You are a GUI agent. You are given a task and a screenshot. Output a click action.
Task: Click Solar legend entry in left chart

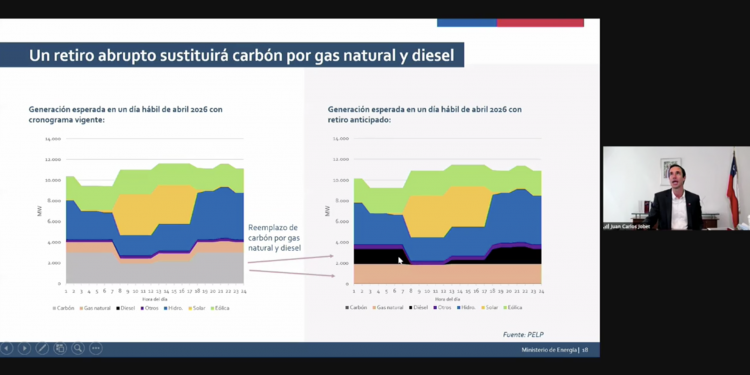tap(196, 308)
